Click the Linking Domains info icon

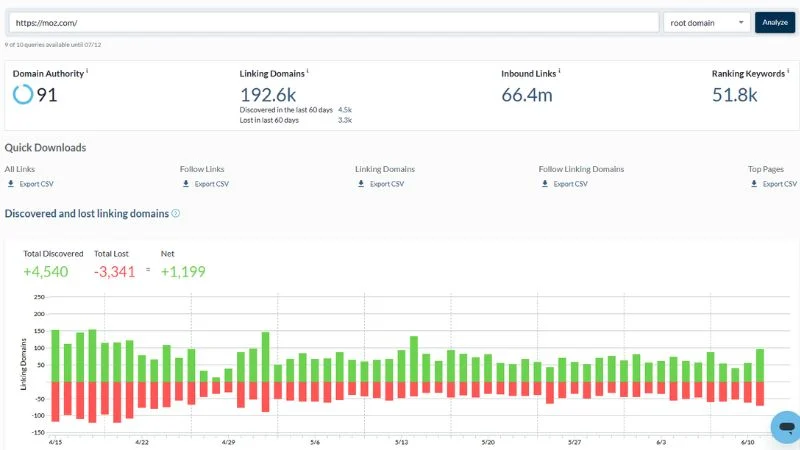(307, 71)
